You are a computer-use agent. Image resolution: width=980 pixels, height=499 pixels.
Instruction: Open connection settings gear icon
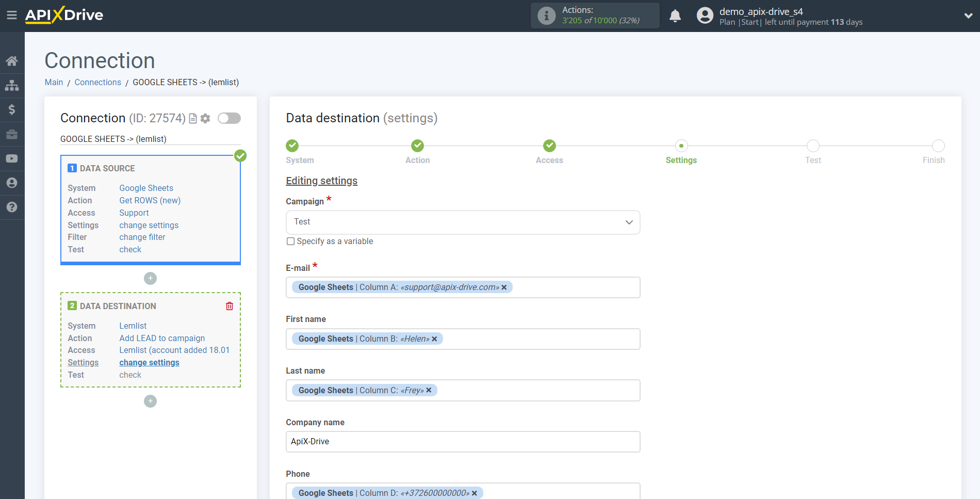click(205, 119)
